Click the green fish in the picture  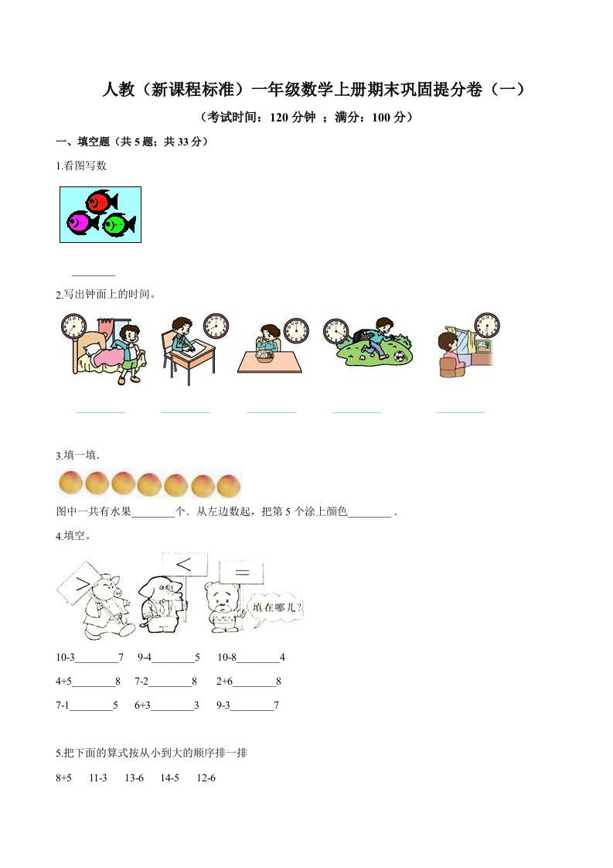119,225
